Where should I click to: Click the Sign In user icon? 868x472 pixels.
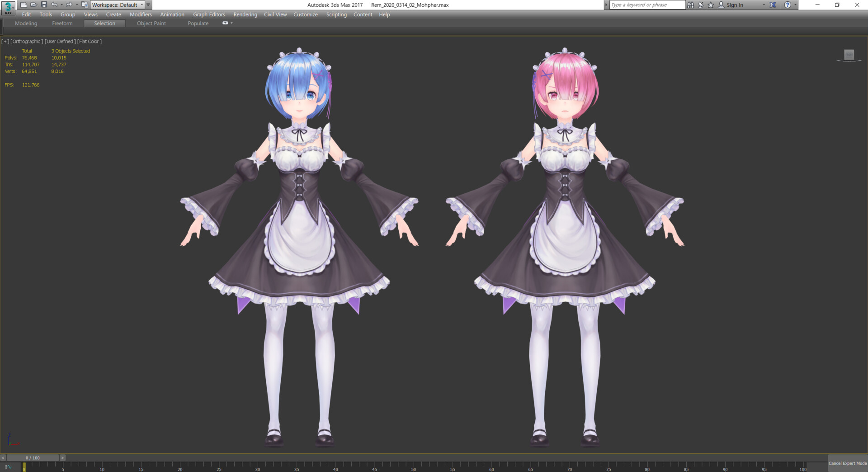pyautogui.click(x=721, y=5)
